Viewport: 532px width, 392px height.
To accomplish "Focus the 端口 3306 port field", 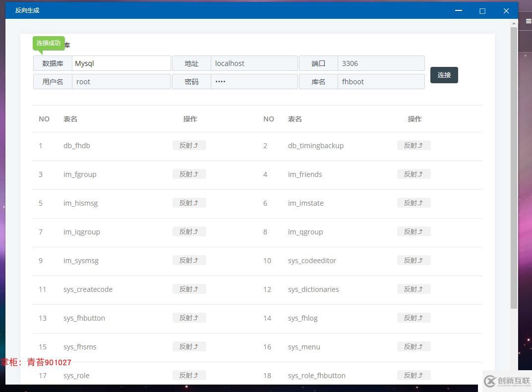I will point(381,63).
